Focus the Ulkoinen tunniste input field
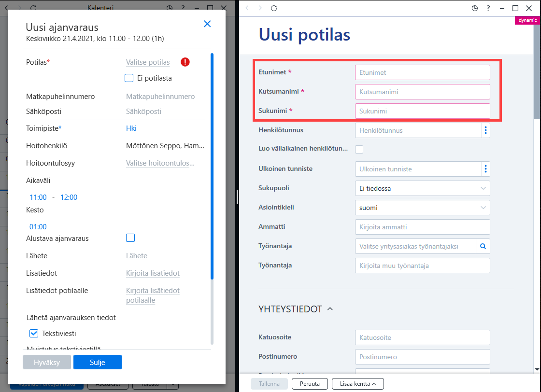Image resolution: width=541 pixels, height=392 pixels. coord(418,169)
